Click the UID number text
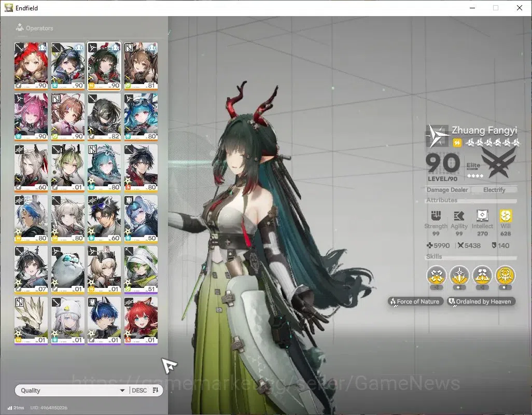The height and width of the screenshot is (415, 532). (x=49, y=408)
